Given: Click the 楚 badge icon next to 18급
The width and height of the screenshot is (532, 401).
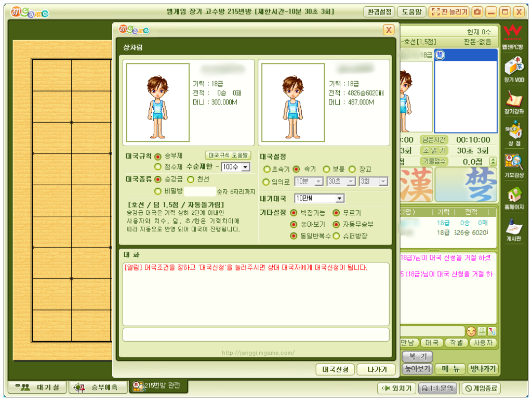Looking at the screenshot, I should (440, 55).
